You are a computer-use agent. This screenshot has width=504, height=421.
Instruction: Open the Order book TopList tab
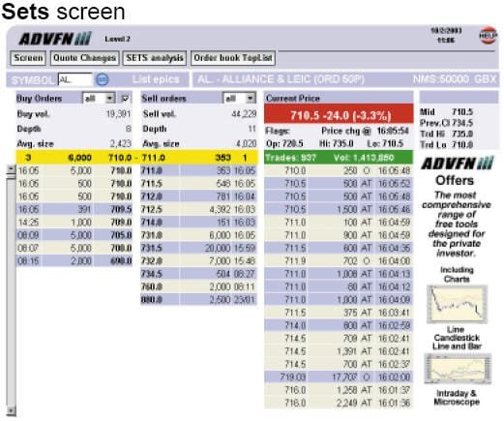(233, 58)
